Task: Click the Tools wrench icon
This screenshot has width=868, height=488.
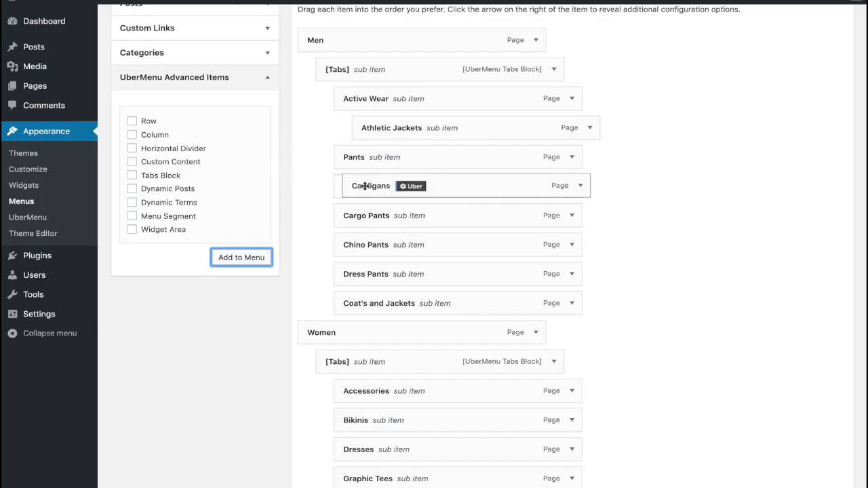Action: [12, 294]
